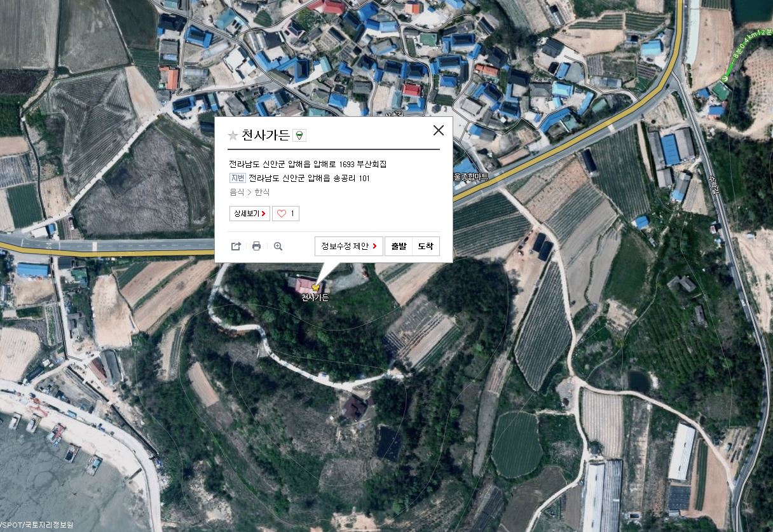Toggle the favorite star beside 천사가든
Image resolution: width=773 pixels, height=532 pixels.
point(233,135)
